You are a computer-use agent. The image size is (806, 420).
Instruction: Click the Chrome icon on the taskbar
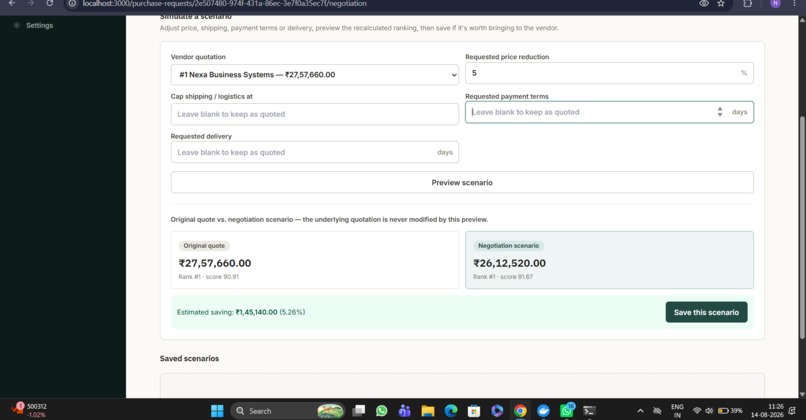(520, 411)
